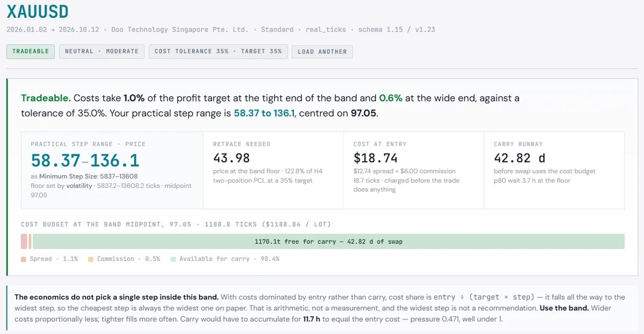
Task: Click the 42.82 d carry runway value
Action: pyautogui.click(x=519, y=158)
